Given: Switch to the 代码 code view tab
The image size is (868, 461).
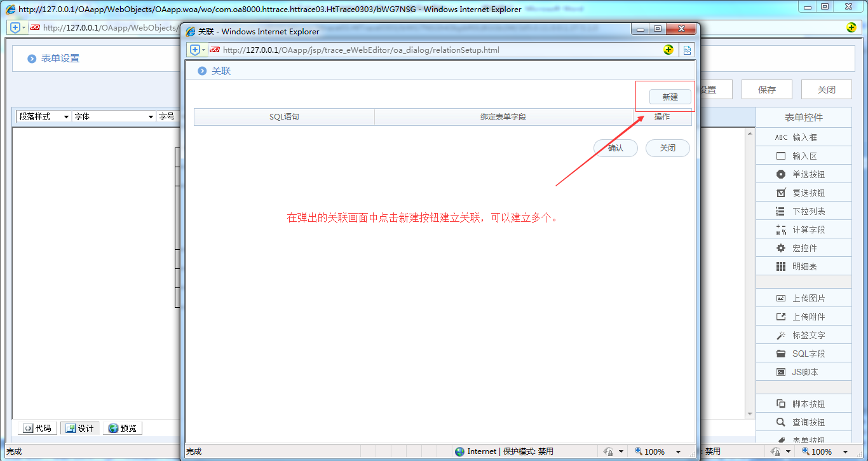Looking at the screenshot, I should 37,428.
